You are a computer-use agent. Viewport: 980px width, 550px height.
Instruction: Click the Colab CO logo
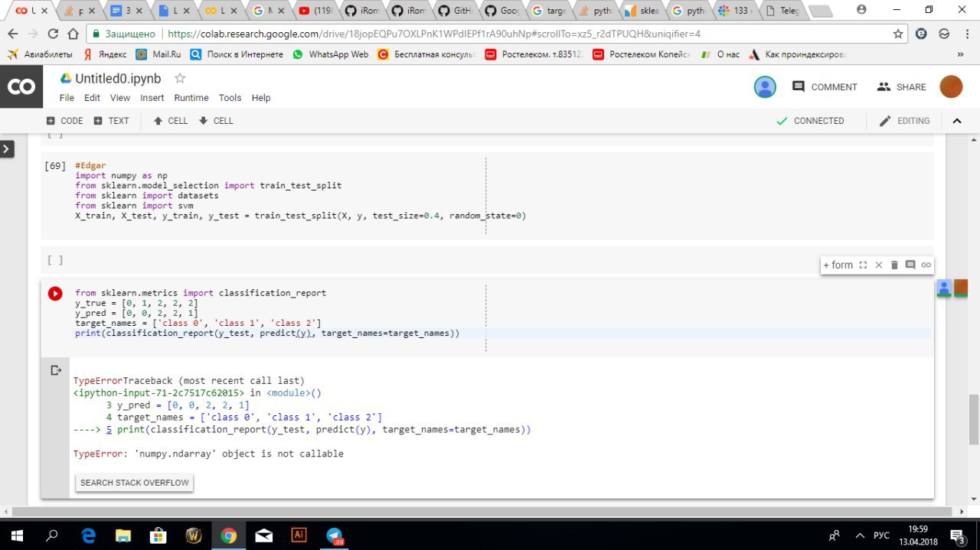pyautogui.click(x=21, y=87)
